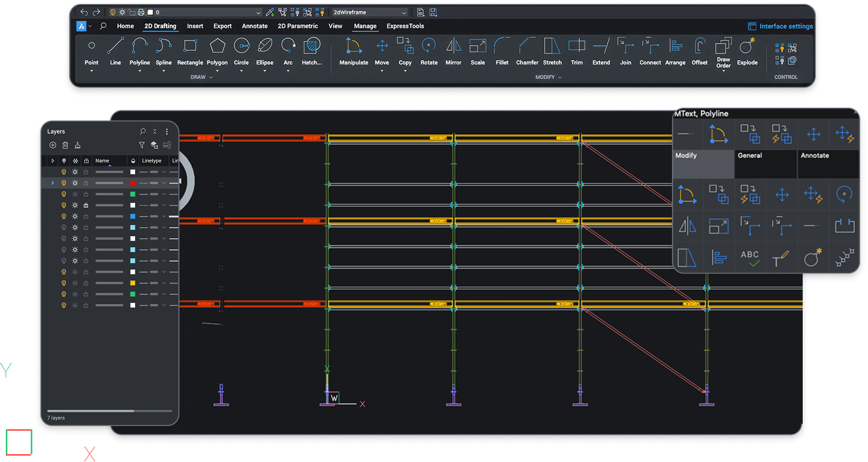Open Interface settings link
Viewport: 868px width, 462px height.
tap(780, 26)
